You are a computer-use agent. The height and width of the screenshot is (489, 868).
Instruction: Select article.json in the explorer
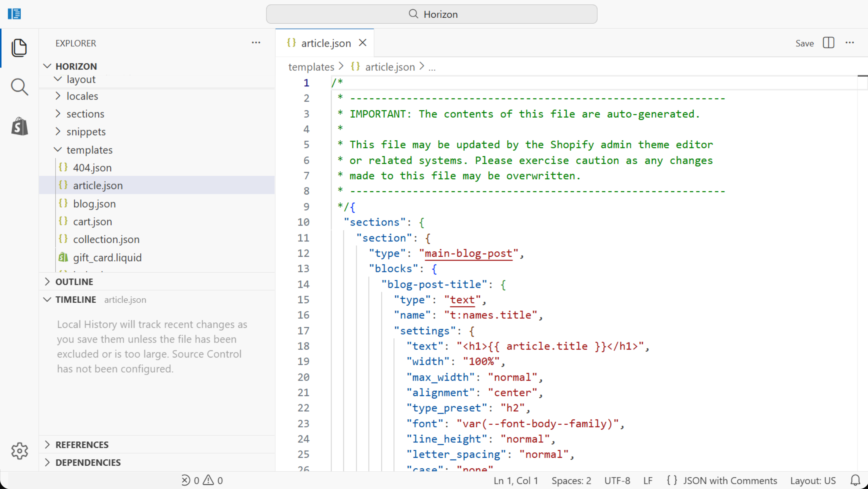[x=157, y=185]
